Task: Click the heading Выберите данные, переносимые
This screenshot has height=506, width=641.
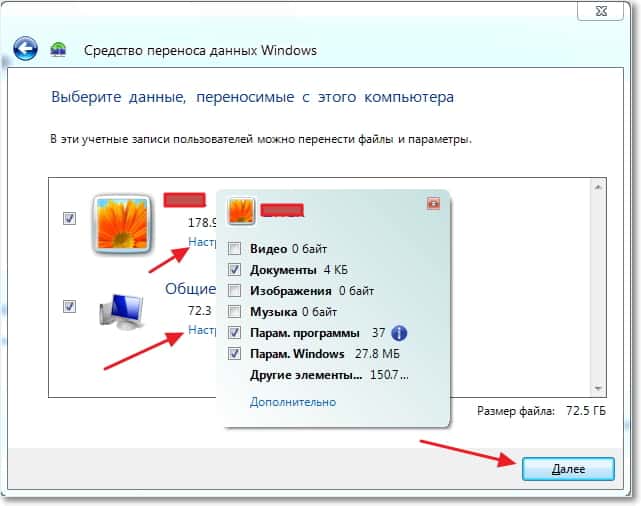Action: point(252,97)
